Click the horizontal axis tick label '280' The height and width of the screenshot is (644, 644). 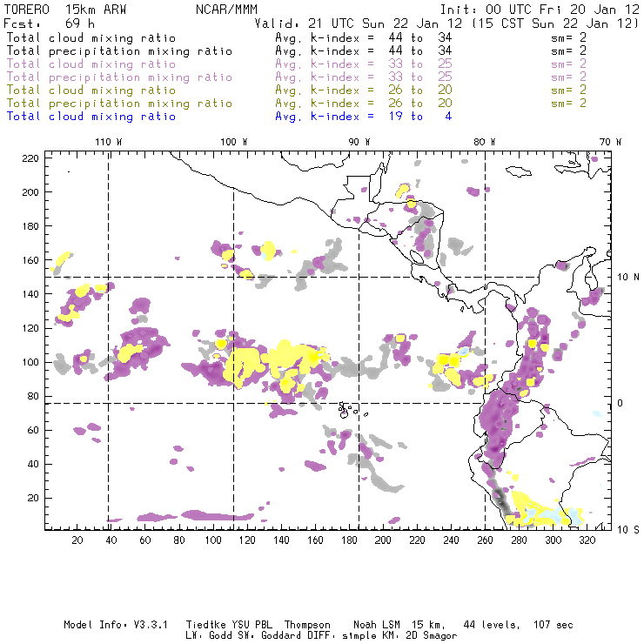pos(519,540)
